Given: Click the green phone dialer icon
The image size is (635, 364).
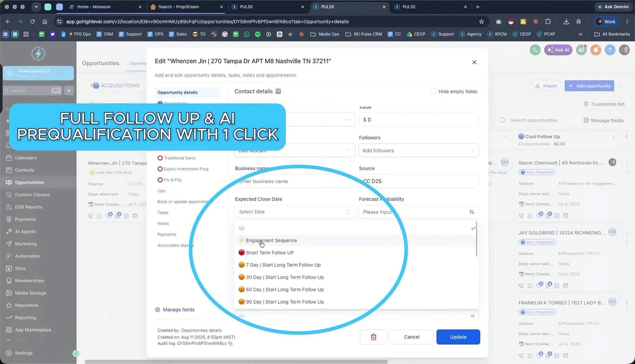Looking at the screenshot, I should [x=535, y=50].
